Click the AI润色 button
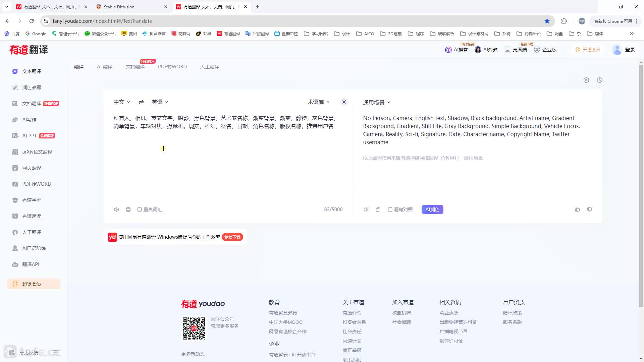This screenshot has width=644, height=362. [432, 209]
